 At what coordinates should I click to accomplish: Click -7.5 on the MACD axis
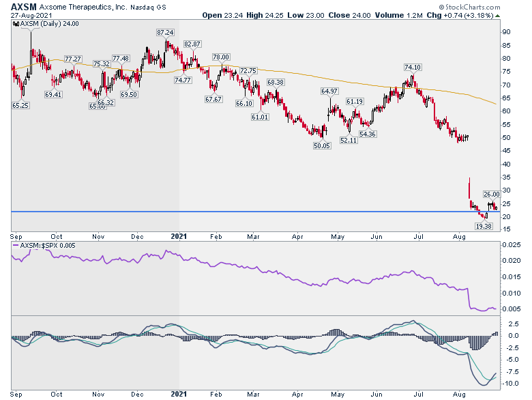tap(511, 372)
